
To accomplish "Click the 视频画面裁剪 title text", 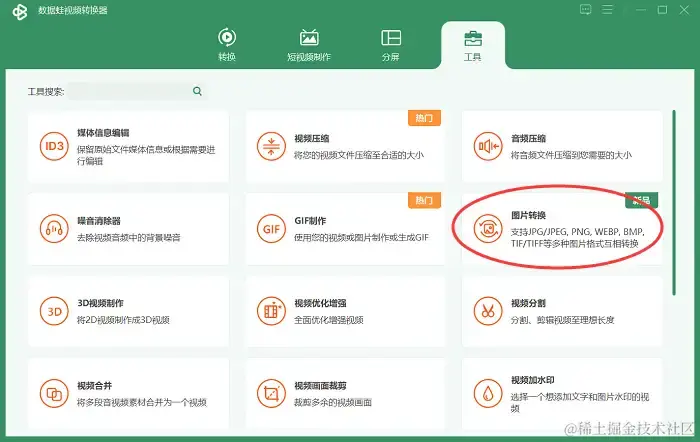I will tap(320, 386).
